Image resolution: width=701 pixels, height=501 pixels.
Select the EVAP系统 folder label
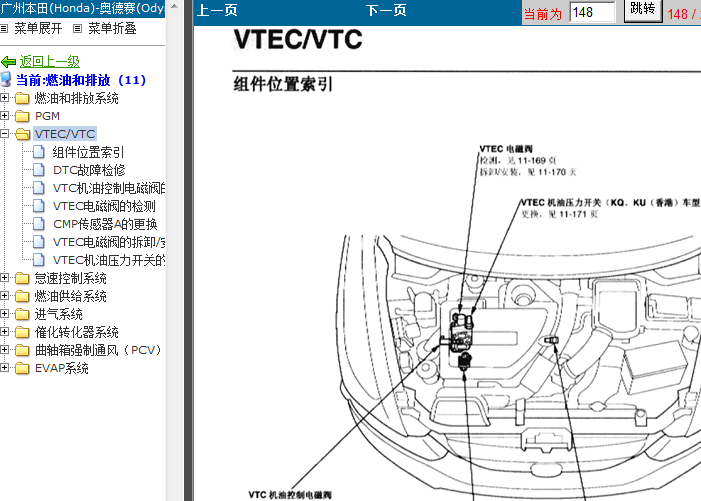(62, 368)
